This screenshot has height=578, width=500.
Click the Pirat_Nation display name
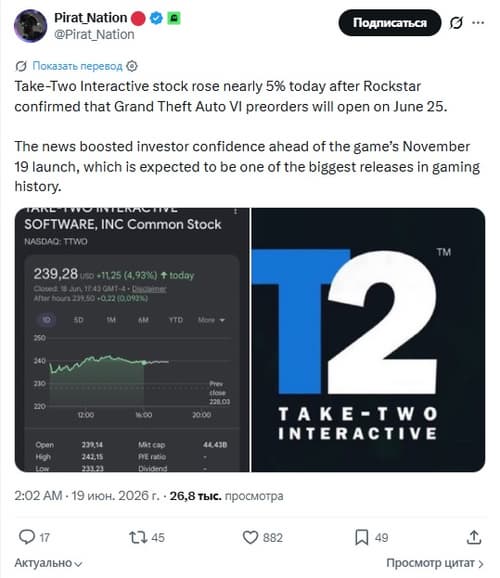point(91,17)
